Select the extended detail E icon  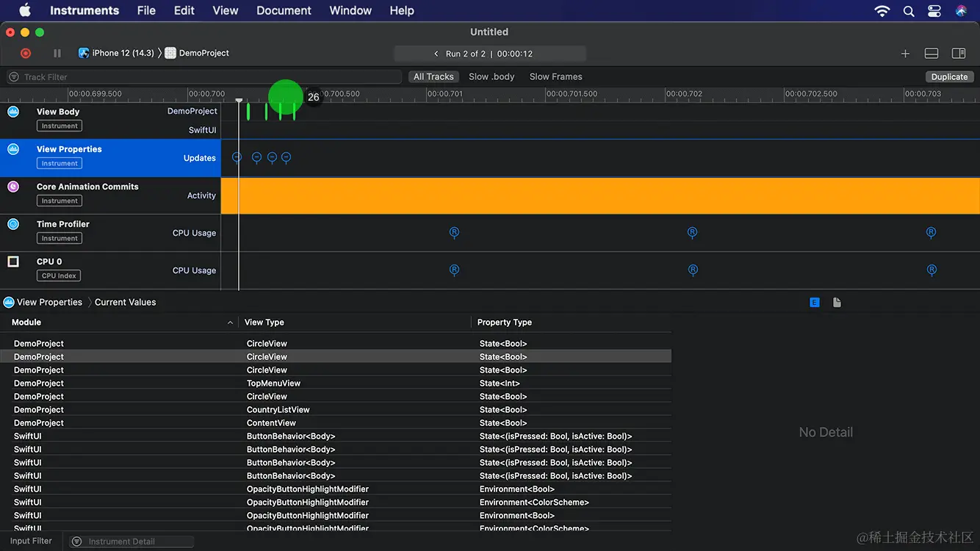815,303
